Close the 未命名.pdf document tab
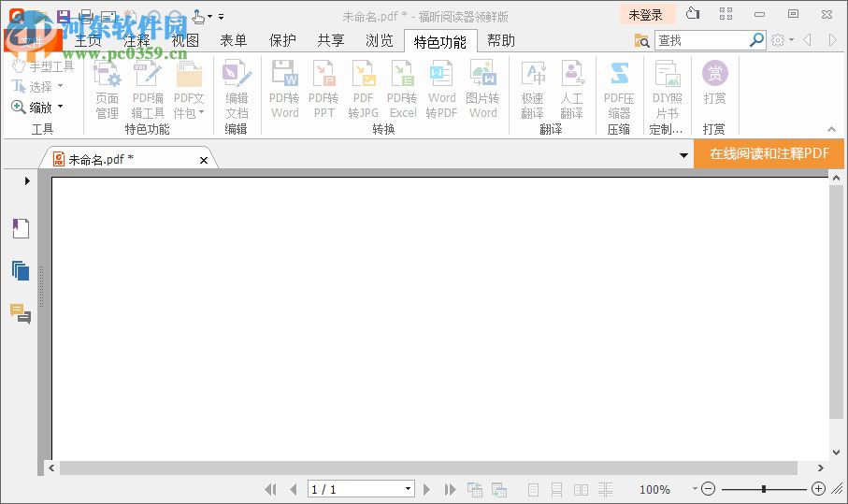This screenshot has height=504, width=848. [203, 160]
